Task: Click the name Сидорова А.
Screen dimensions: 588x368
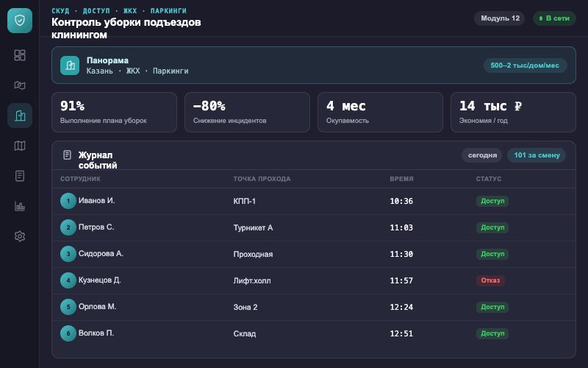Action: pos(101,253)
